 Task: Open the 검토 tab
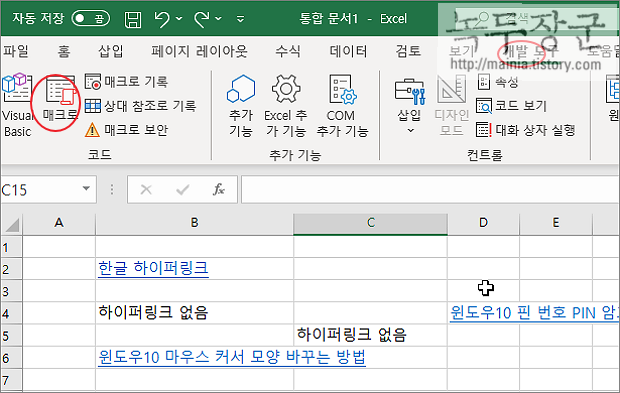point(408,51)
